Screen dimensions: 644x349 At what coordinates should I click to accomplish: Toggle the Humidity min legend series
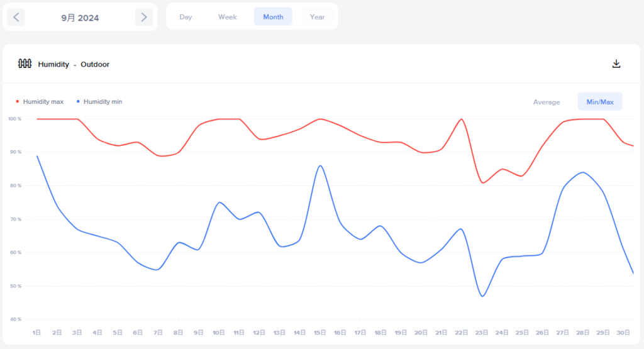[103, 101]
